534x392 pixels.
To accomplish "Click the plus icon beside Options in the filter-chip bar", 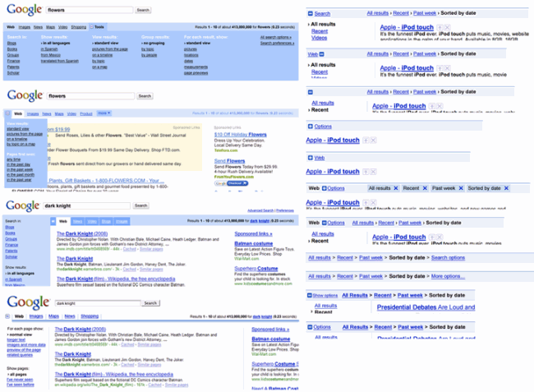I will [x=325, y=188].
